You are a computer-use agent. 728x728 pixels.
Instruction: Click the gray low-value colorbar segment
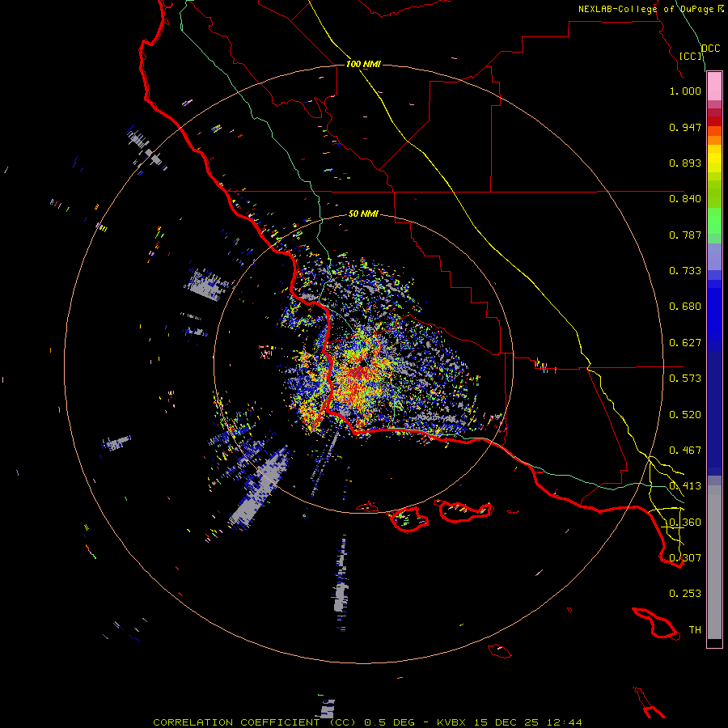pyautogui.click(x=714, y=562)
